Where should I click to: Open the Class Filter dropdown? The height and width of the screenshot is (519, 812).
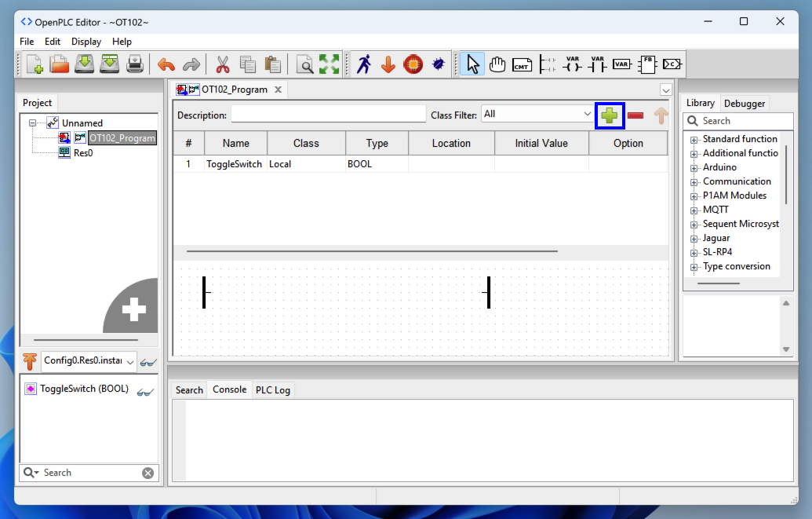[537, 114]
